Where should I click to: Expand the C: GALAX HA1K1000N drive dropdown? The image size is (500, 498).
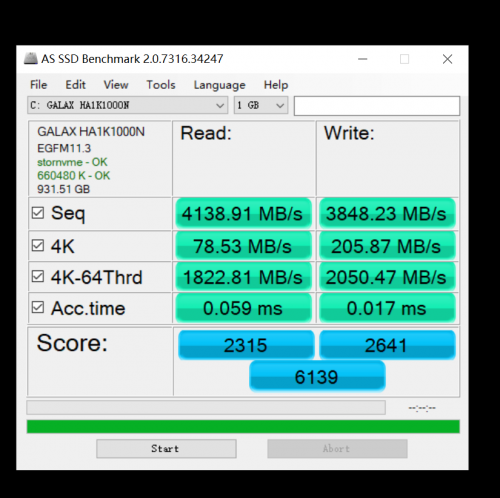(128, 105)
